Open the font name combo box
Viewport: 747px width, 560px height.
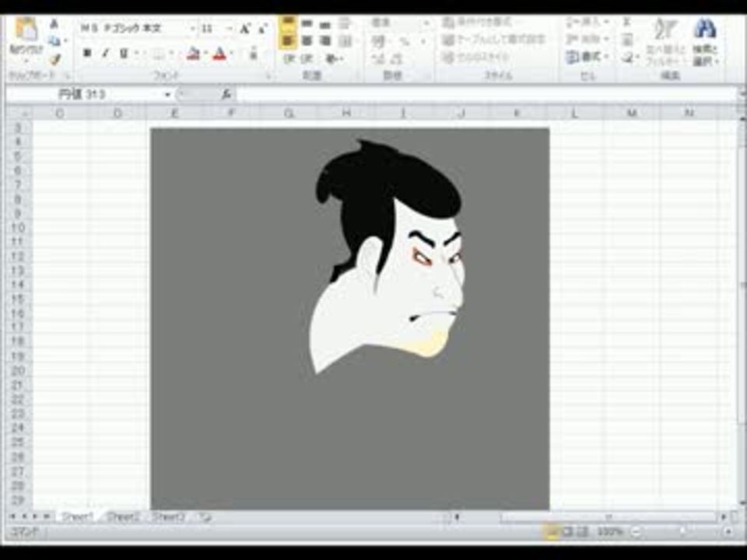139,29
